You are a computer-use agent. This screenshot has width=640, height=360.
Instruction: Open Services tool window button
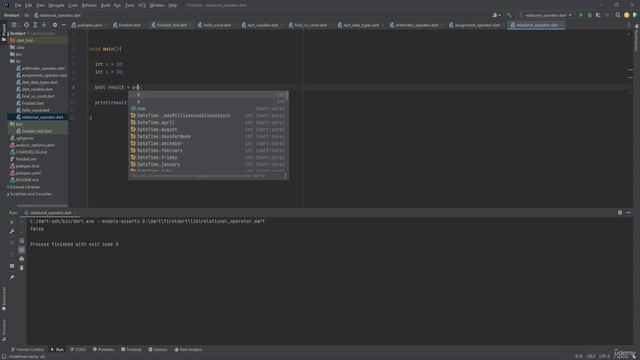pyautogui.click(x=158, y=349)
